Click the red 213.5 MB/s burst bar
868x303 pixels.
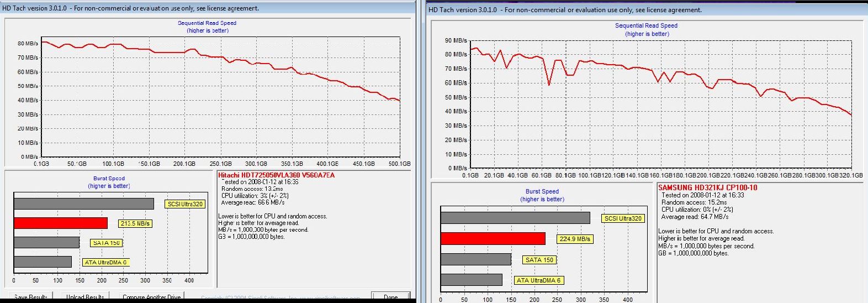click(x=61, y=223)
